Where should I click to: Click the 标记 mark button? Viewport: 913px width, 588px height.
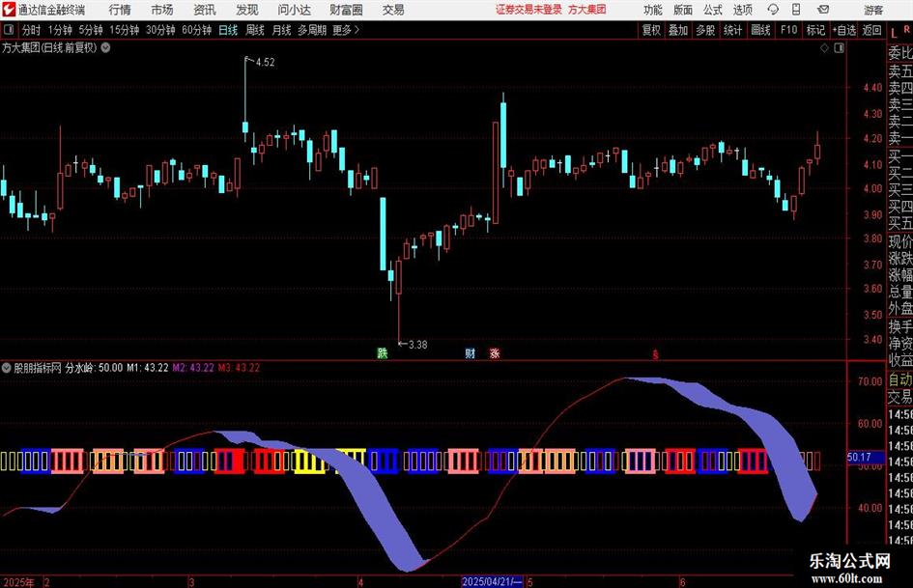(815, 30)
